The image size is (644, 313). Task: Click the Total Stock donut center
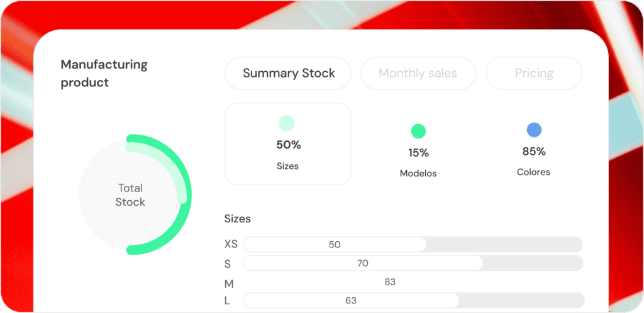[130, 195]
